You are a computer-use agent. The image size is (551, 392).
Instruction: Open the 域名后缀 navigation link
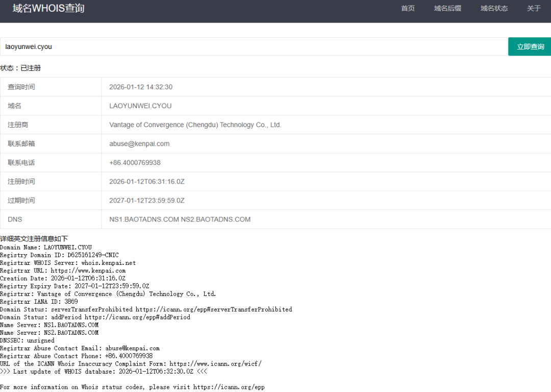[447, 9]
